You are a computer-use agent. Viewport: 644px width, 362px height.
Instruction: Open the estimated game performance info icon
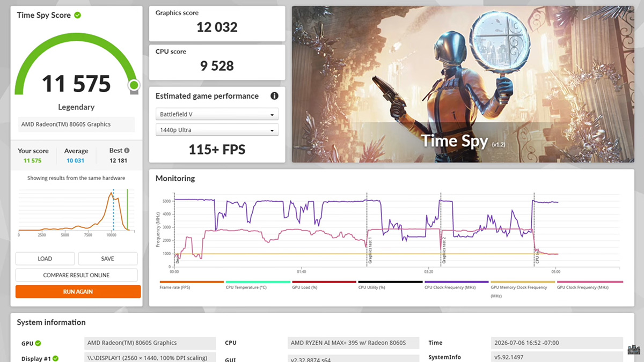[274, 96]
